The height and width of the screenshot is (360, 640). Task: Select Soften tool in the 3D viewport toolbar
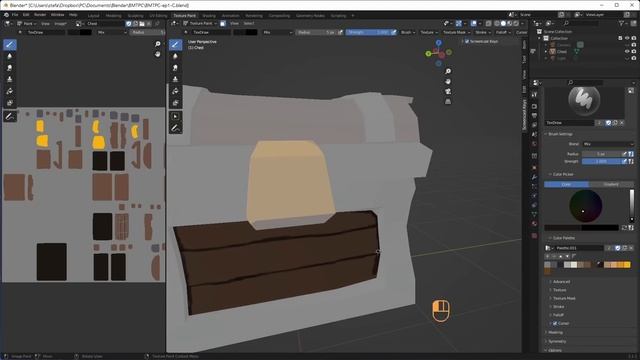(x=176, y=56)
